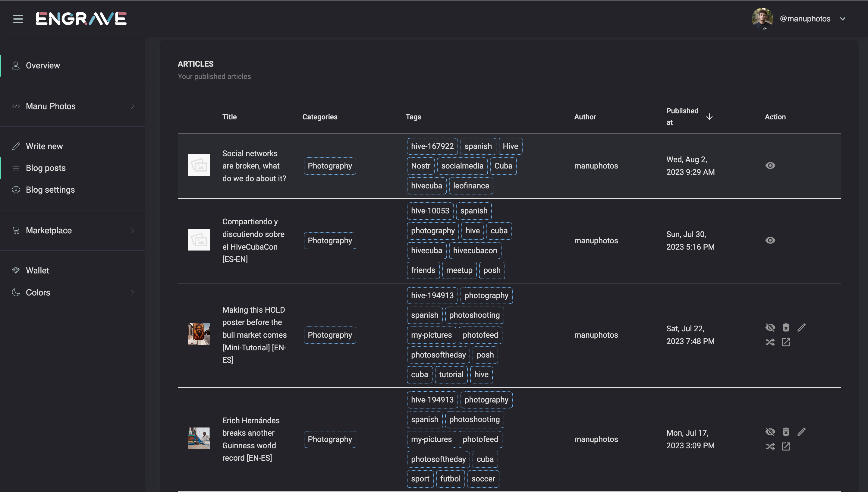This screenshot has width=868, height=492.
Task: Click the socialmedia tag
Action: click(462, 166)
